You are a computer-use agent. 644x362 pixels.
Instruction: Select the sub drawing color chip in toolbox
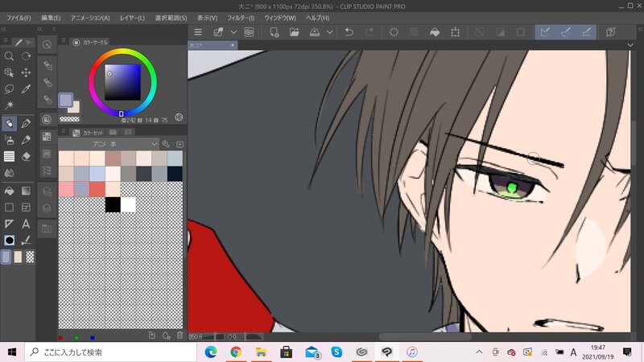point(18,257)
